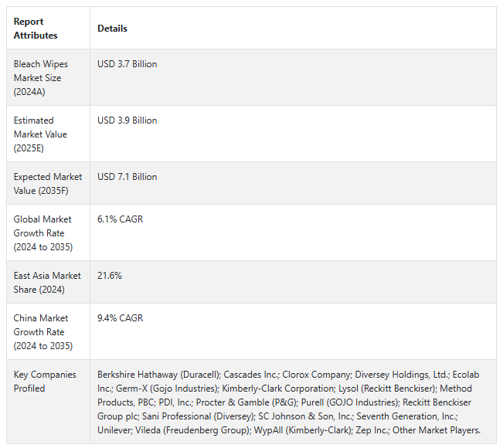Click the "USD 7.1 Billion" value
503x448 pixels.
(127, 177)
